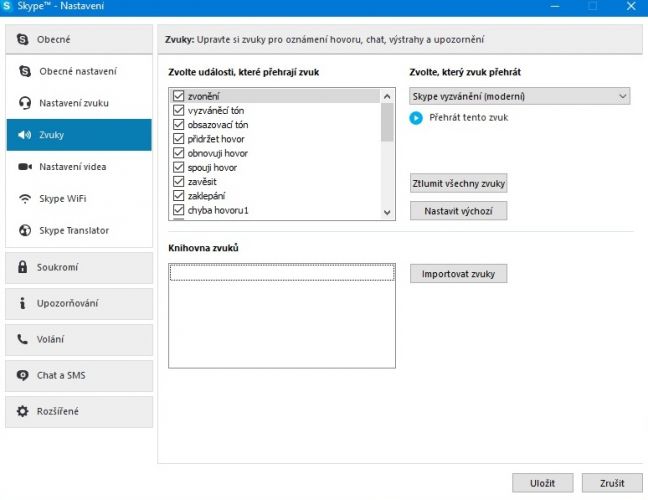Go to Nastavení zvuku
The width and height of the screenshot is (648, 500).
79,103
